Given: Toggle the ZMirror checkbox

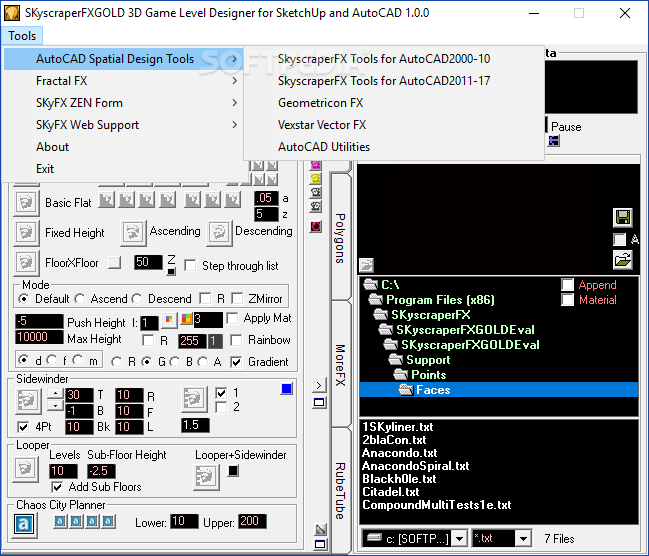Looking at the screenshot, I should (237, 298).
